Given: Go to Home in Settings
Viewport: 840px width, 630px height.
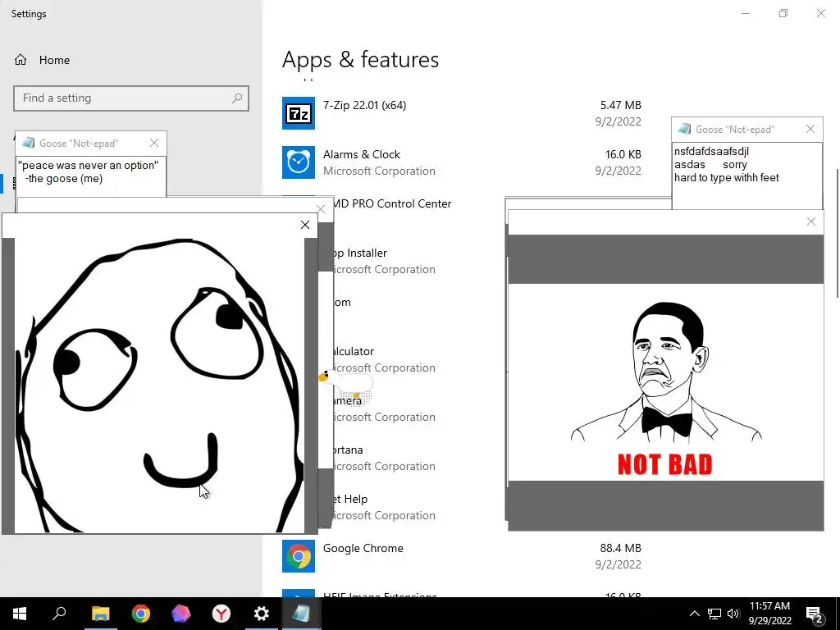Looking at the screenshot, I should [42, 60].
